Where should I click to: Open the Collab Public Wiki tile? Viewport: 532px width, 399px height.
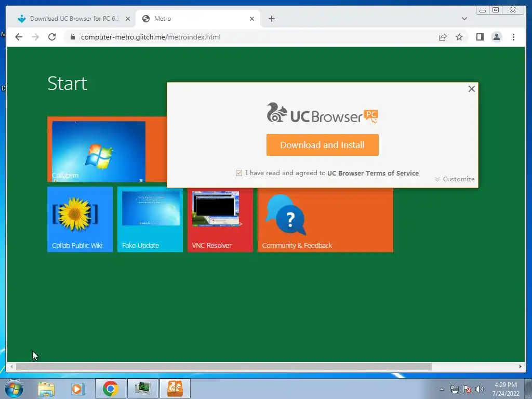(x=80, y=219)
